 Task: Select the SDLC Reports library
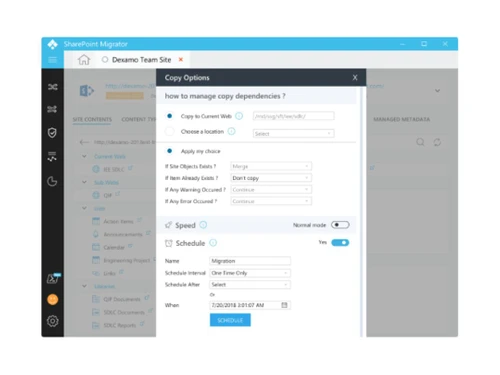[x=119, y=325]
